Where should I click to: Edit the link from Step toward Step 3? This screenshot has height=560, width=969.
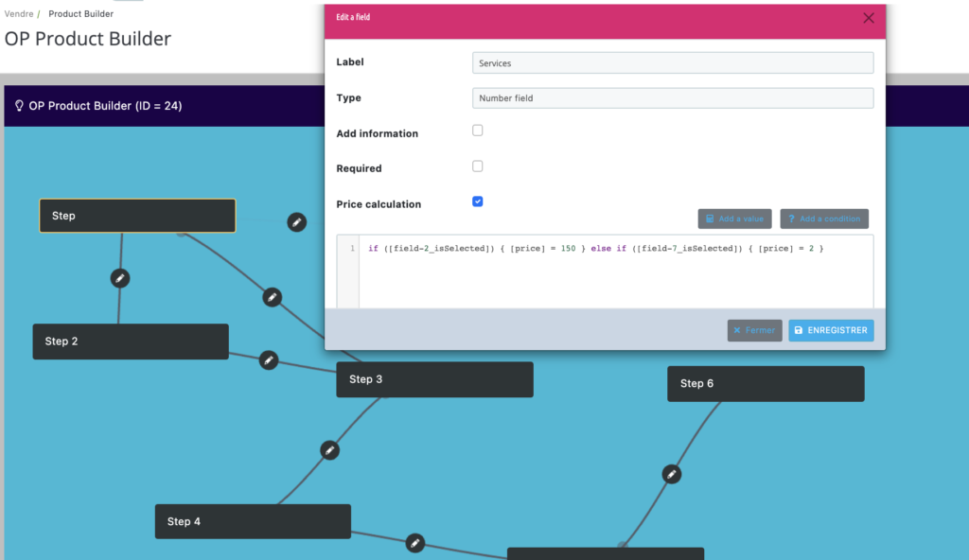click(x=272, y=297)
